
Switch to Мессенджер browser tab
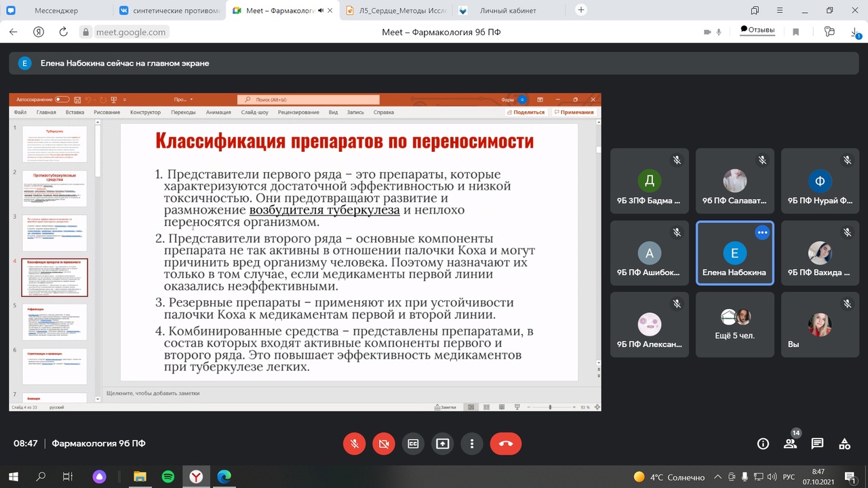(x=56, y=10)
